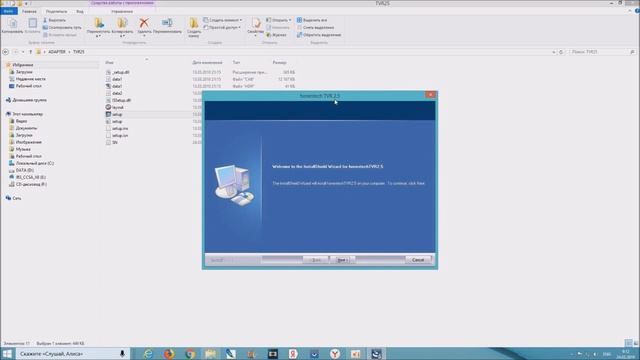Select the _setup.dll file
This screenshot has height=360, width=640.
[x=120, y=72]
